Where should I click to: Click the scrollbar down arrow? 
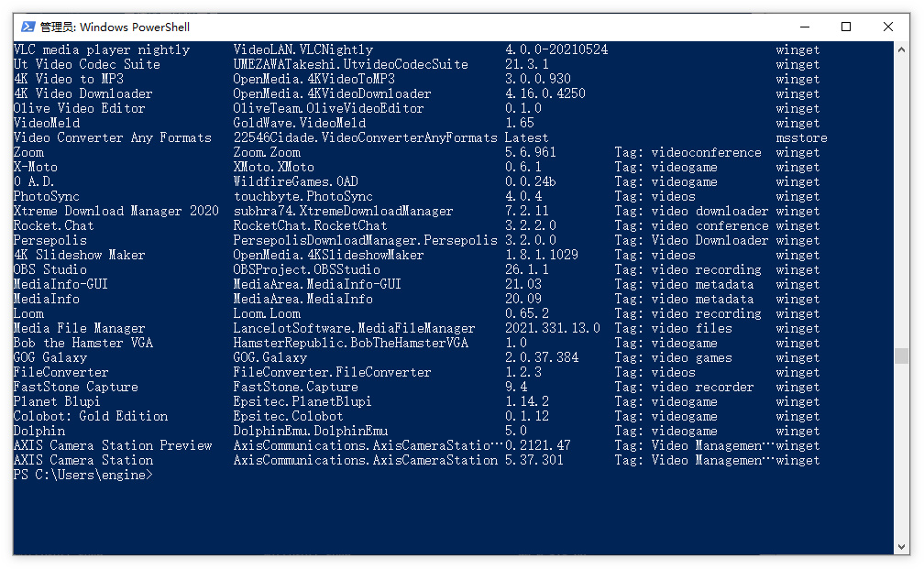point(902,547)
